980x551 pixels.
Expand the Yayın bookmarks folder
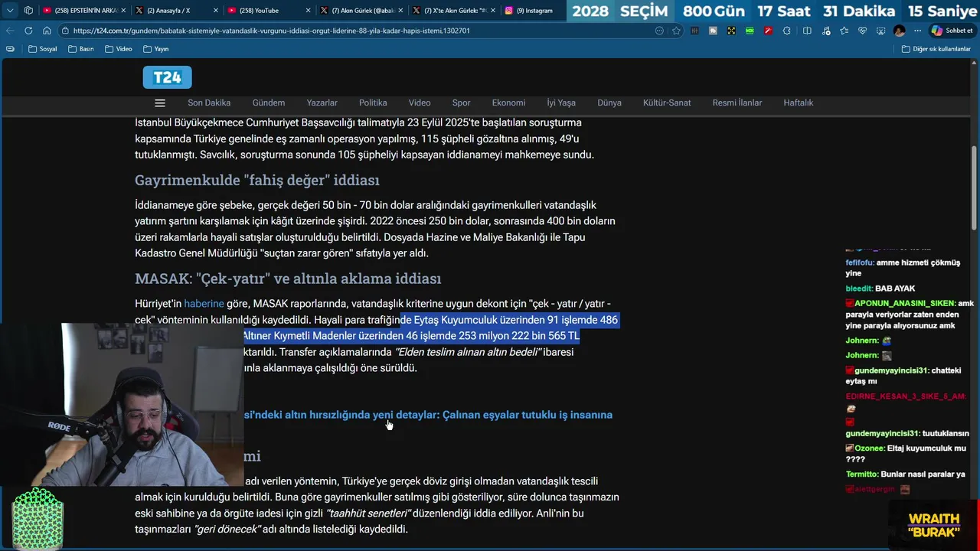click(x=155, y=49)
